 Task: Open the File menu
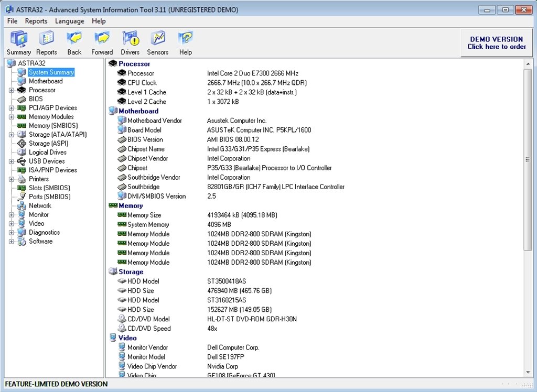(x=13, y=21)
